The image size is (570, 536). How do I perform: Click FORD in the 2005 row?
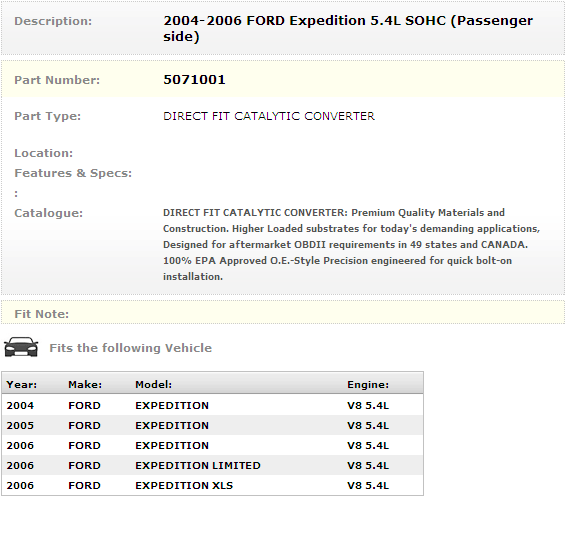(84, 425)
